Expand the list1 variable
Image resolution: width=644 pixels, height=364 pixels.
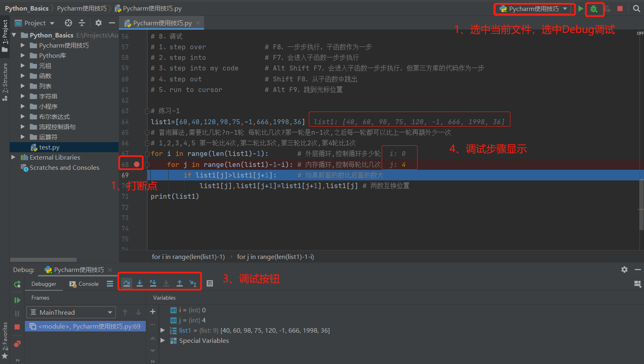(x=163, y=330)
